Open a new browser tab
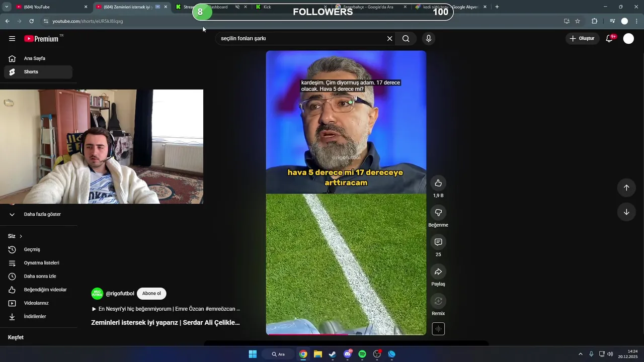 497,7
